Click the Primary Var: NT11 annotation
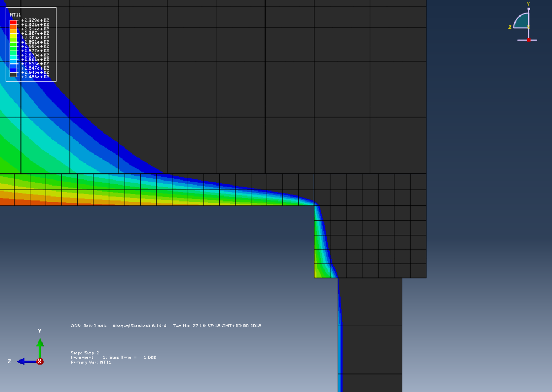The image size is (552, 392). (91, 362)
